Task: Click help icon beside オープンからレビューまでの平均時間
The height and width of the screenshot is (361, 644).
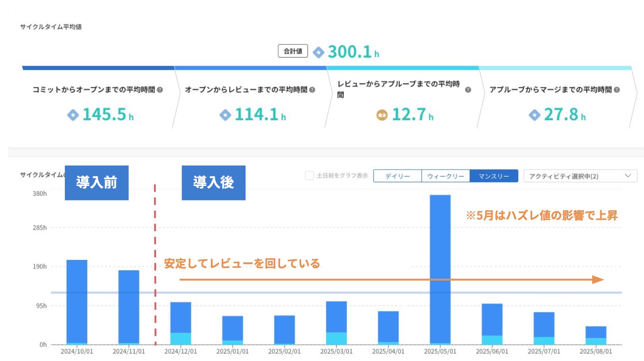Action: 312,90
